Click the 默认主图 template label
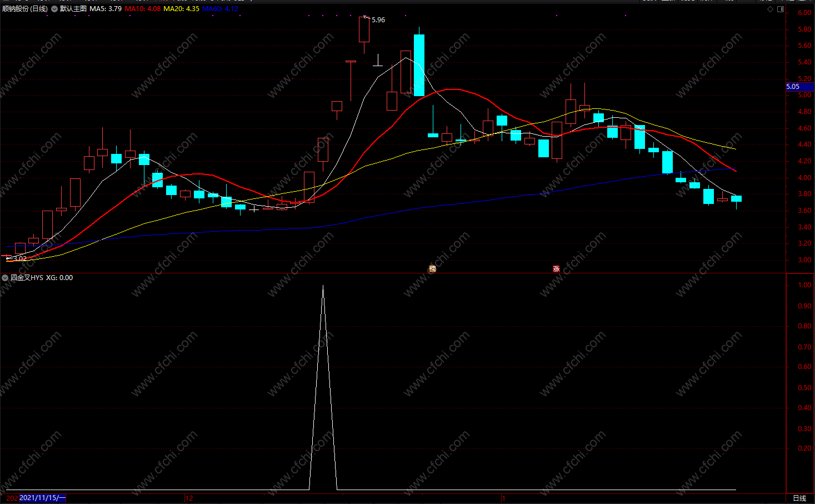This screenshot has width=815, height=504. coord(73,9)
